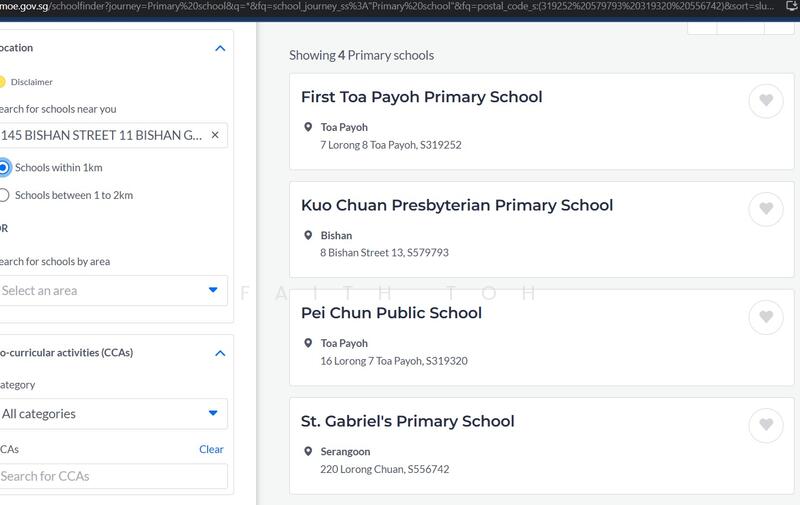Screen dimensions: 800x505
Task: Click the install app icon in address bar
Action: pos(791,6)
